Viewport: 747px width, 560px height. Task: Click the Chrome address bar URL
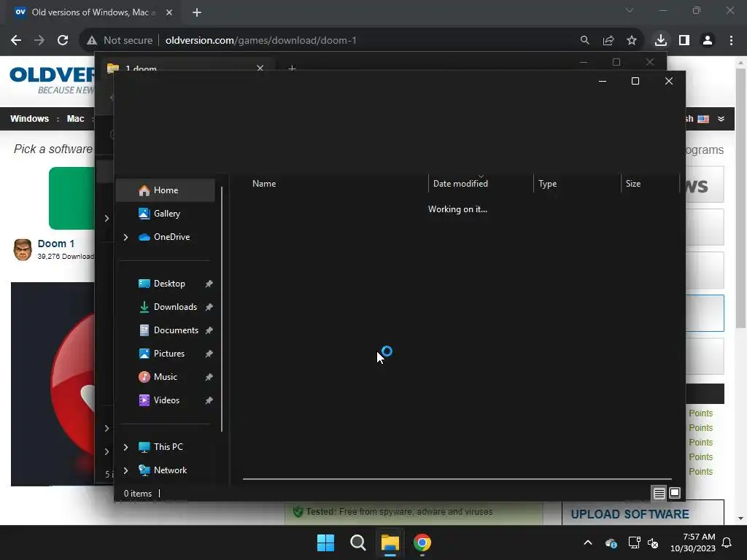tap(260, 41)
